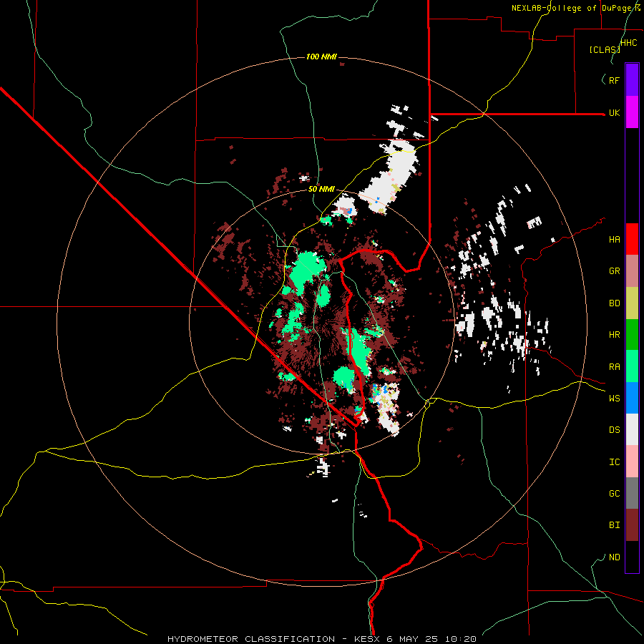
Task: Click the RF purple legend swatch
Action: point(632,80)
